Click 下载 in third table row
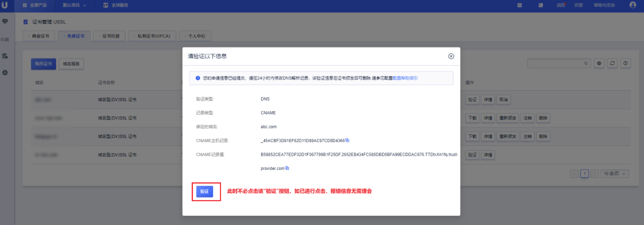 click(x=472, y=136)
